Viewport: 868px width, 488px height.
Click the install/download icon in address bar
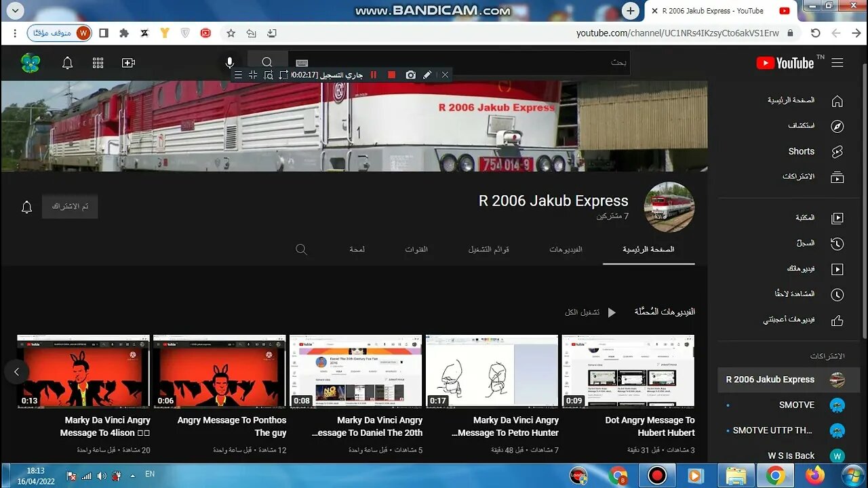[272, 33]
